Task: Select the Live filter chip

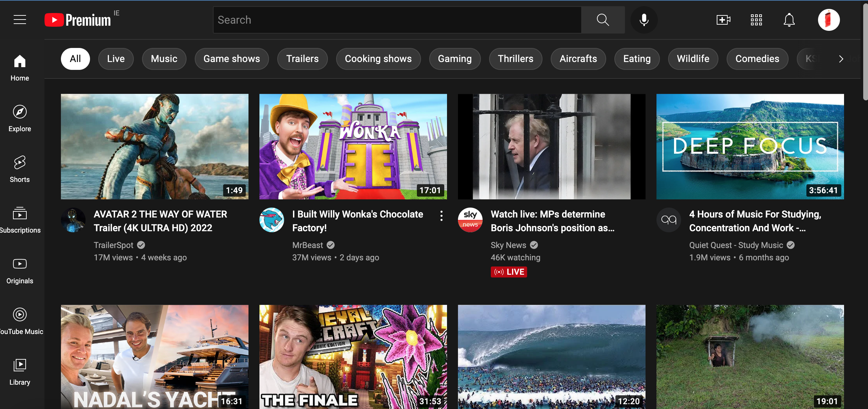Action: coord(116,59)
